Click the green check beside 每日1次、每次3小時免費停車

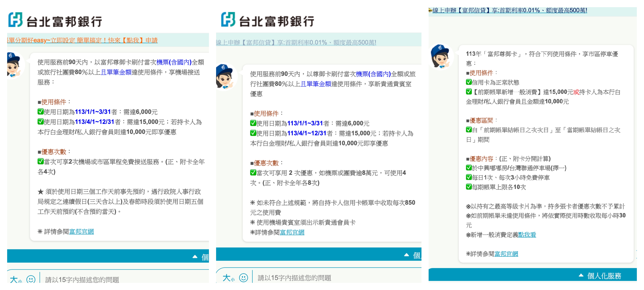coord(469,177)
